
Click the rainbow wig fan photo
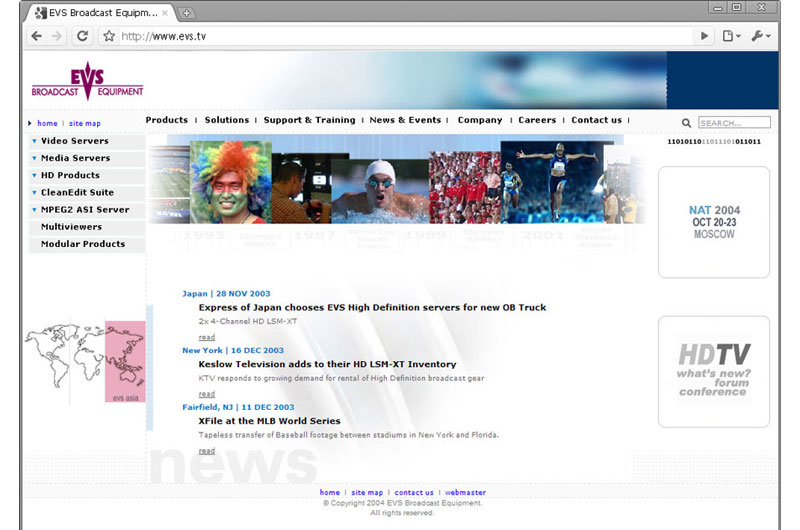click(231, 182)
